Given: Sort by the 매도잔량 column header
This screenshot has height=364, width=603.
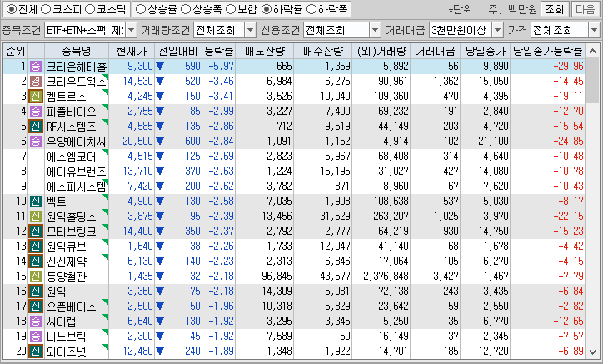Looking at the screenshot, I should point(265,51).
